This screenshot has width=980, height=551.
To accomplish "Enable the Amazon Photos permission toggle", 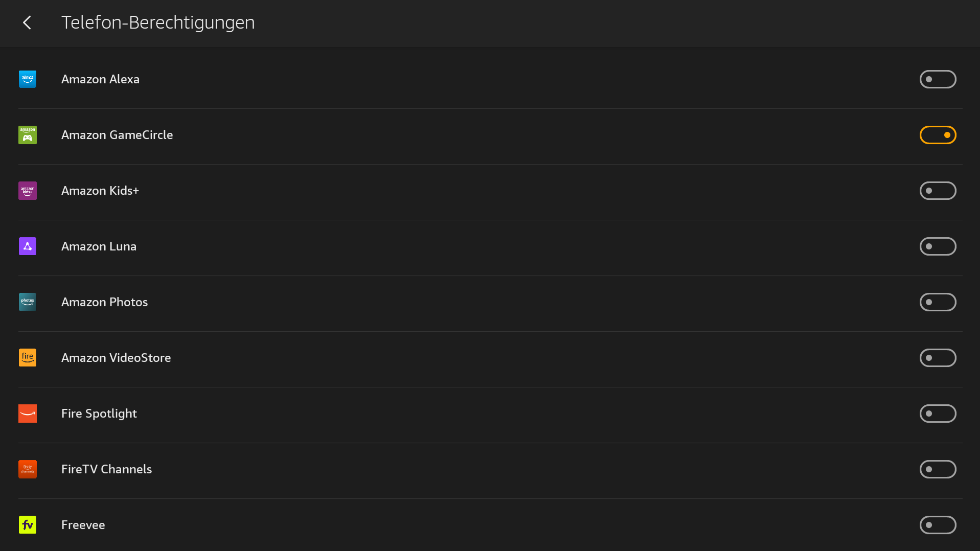I will click(x=938, y=302).
